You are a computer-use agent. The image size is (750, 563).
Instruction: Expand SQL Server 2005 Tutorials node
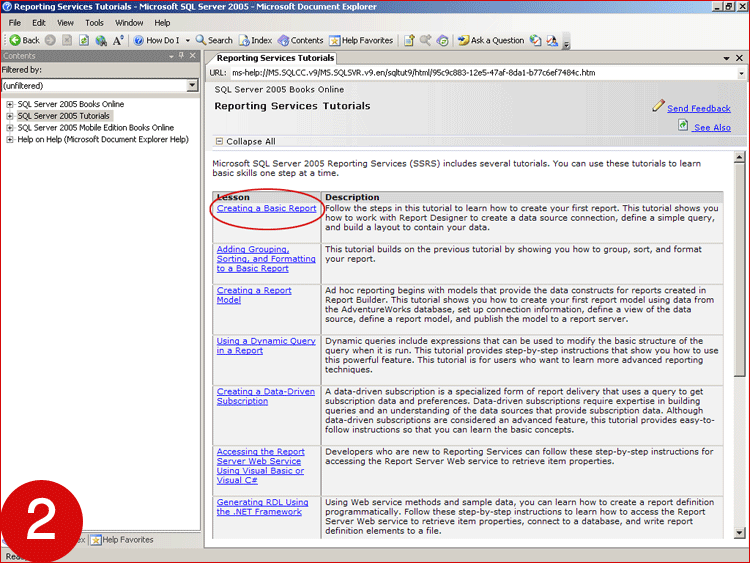[x=10, y=116]
